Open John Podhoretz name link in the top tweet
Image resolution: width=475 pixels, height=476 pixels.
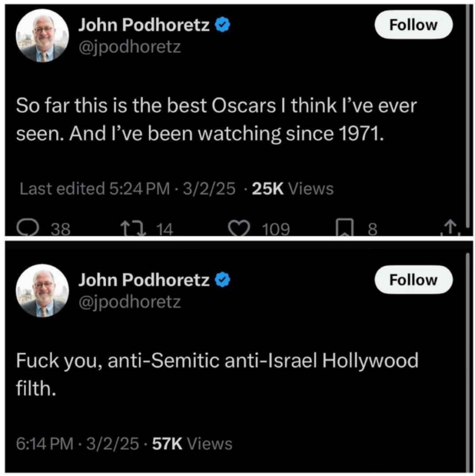[143, 25]
